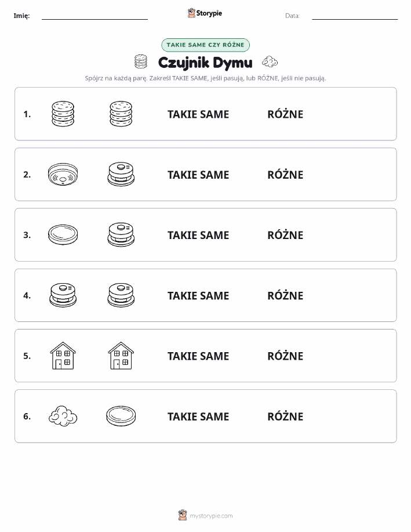This screenshot has width=411, height=532.
Task: Click the smoke cloud icon right of the title
Action: coord(270,61)
